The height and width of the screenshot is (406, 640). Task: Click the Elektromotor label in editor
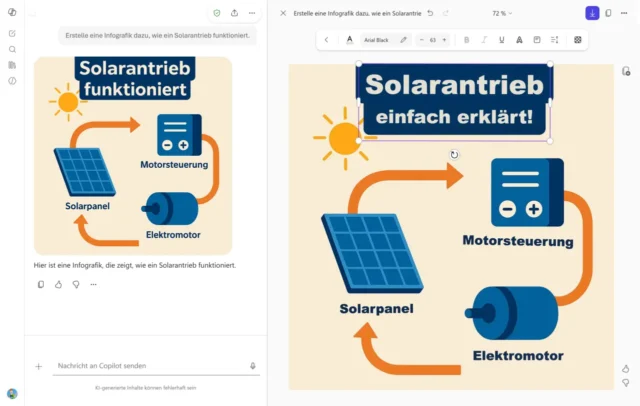[x=518, y=356]
